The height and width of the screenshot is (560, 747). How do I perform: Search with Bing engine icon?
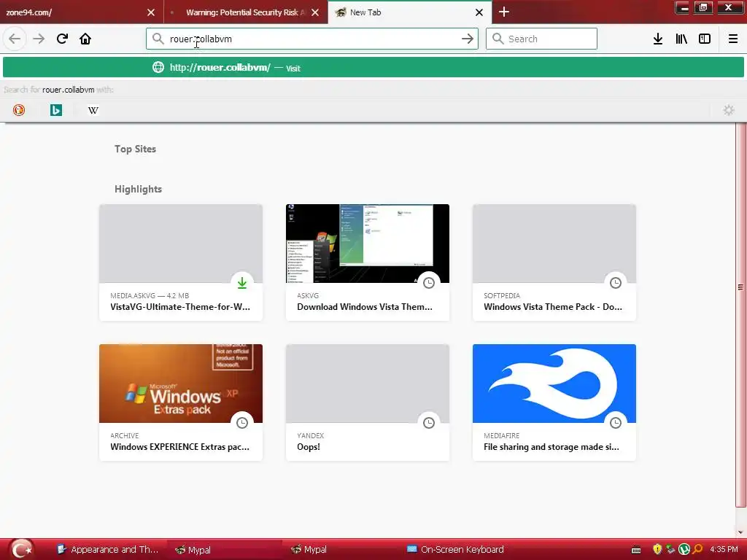point(56,110)
